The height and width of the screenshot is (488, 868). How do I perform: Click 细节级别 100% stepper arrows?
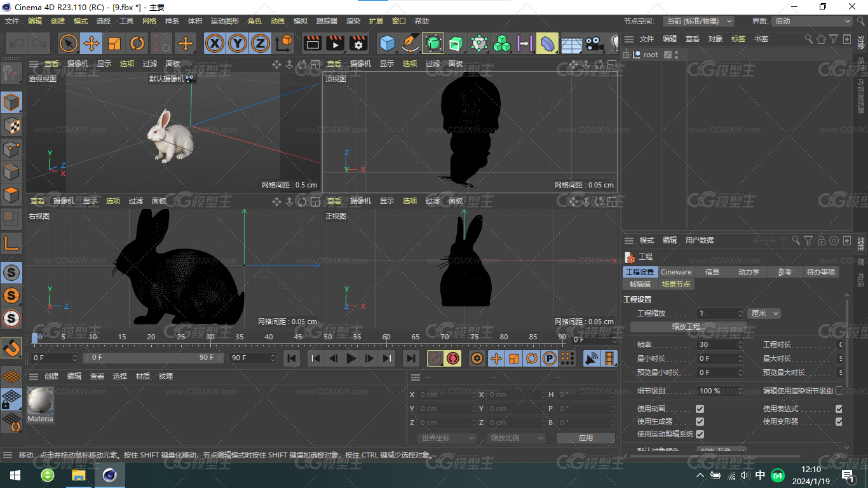[x=740, y=391]
